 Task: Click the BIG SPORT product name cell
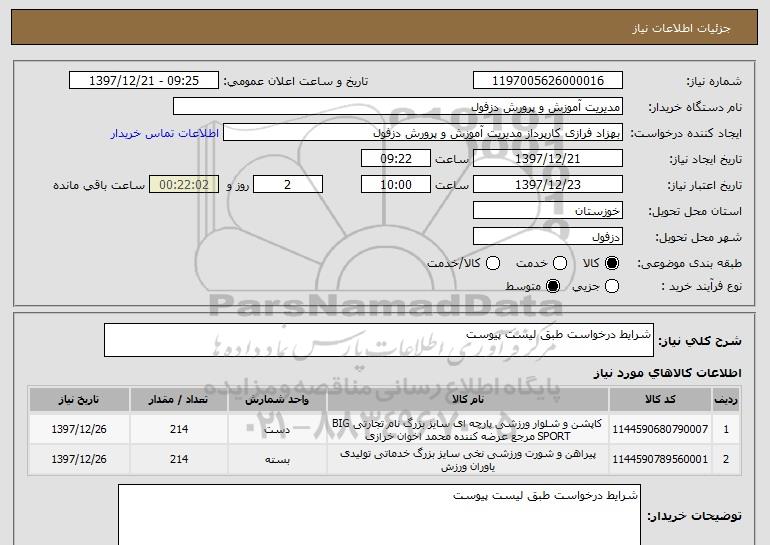468,430
